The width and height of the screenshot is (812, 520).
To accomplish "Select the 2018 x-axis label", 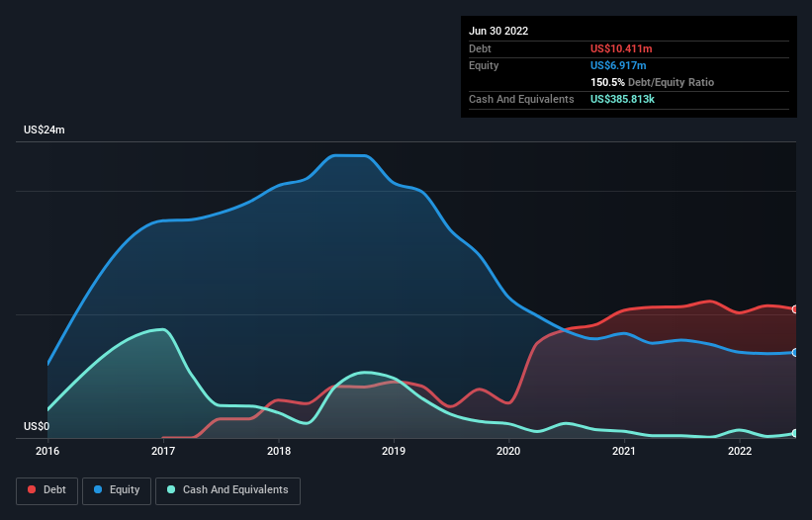I will click(x=279, y=451).
